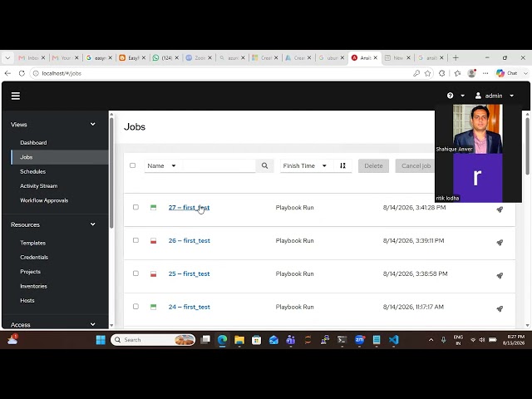The height and width of the screenshot is (399, 532).
Task: Open Microsoft Edge from the taskbar
Action: click(222, 340)
